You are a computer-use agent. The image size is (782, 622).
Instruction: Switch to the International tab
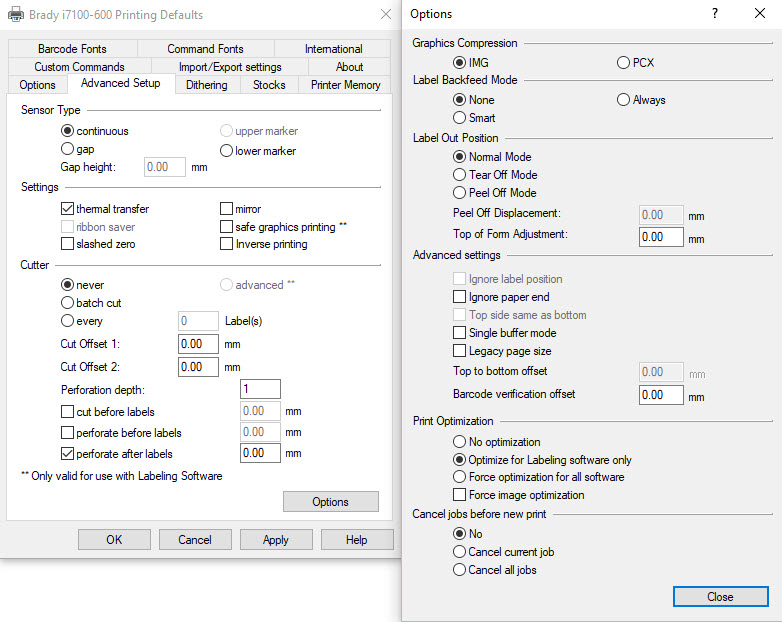[x=333, y=49]
